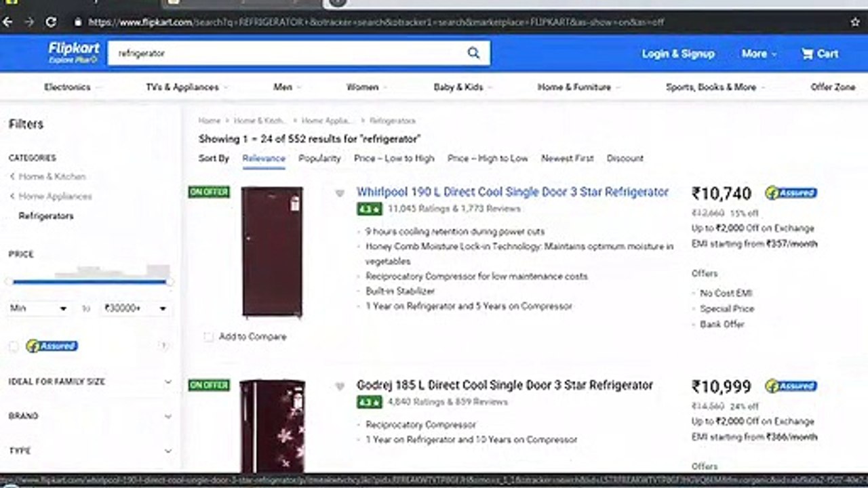Click the site lock icon in address bar
Viewport: 868px width, 488px height.
[x=77, y=22]
